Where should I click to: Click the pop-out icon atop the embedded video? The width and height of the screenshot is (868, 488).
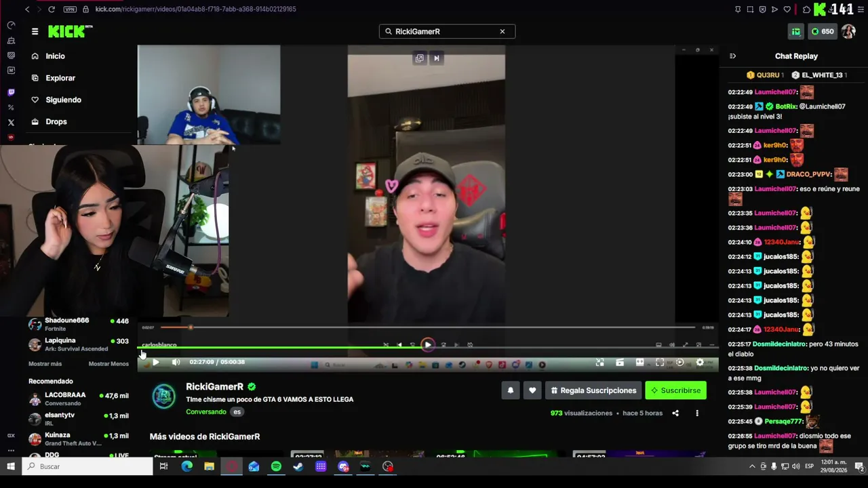click(x=419, y=58)
